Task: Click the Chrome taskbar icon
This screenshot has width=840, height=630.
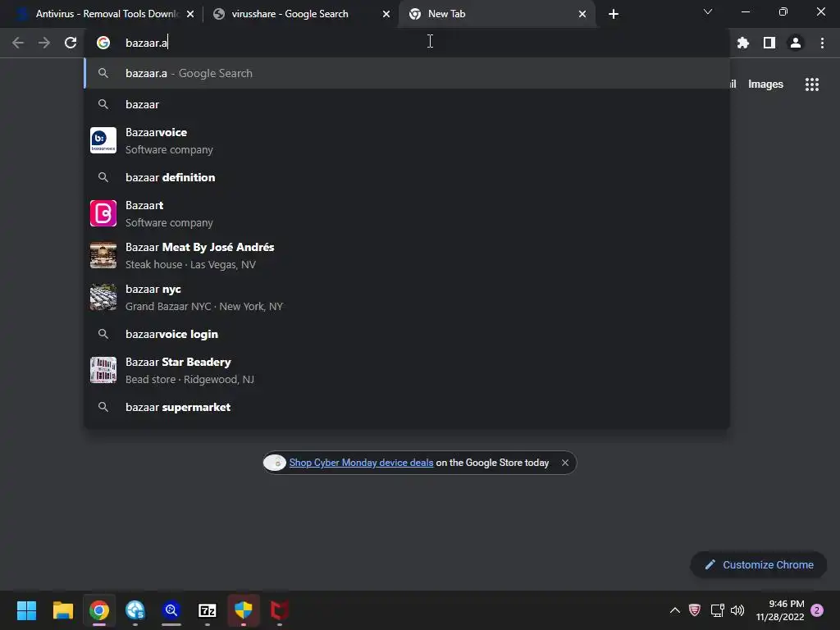Action: 99,610
